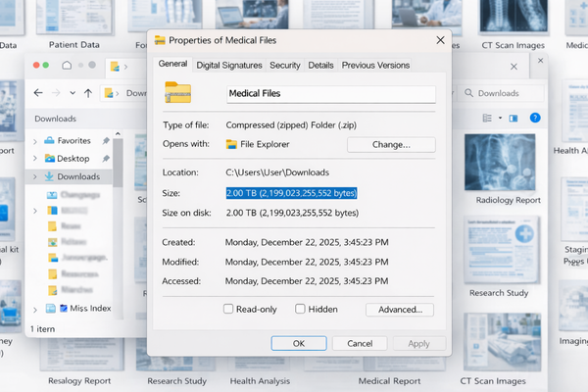Viewport: 588px width, 392px height.
Task: Click the zipped folder icon in Properties
Action: (178, 93)
